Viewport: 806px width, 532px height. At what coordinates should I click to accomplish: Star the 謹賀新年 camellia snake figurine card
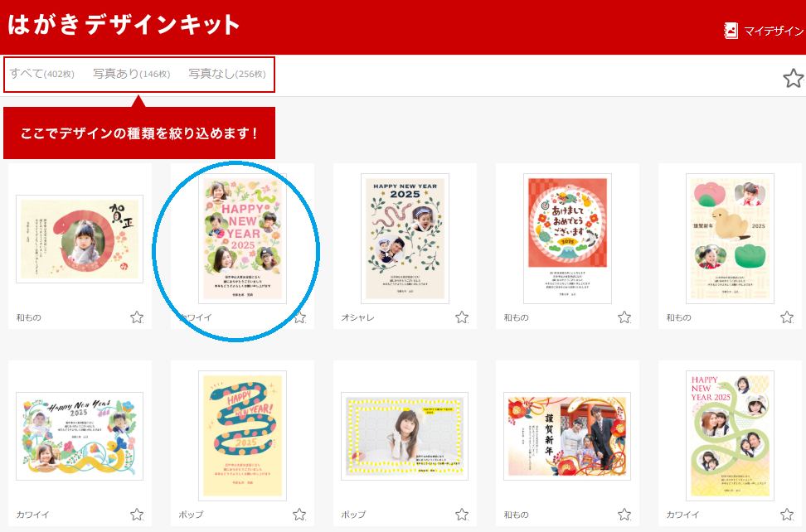tap(787, 317)
